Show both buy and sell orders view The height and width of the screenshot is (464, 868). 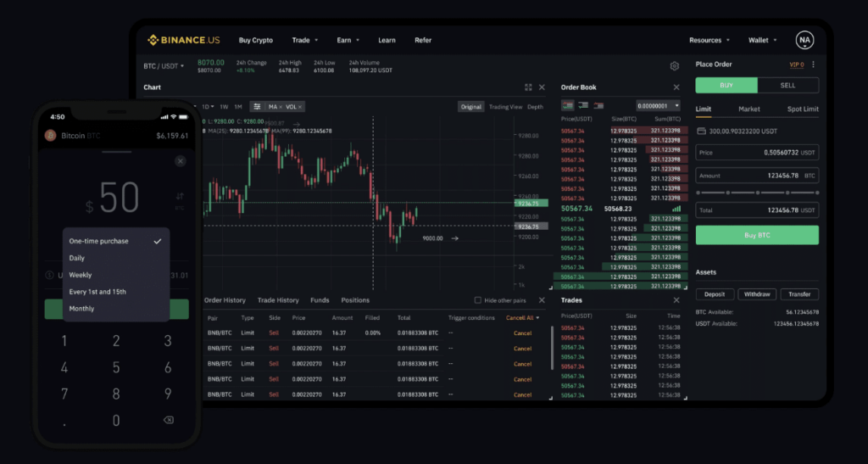coord(567,105)
